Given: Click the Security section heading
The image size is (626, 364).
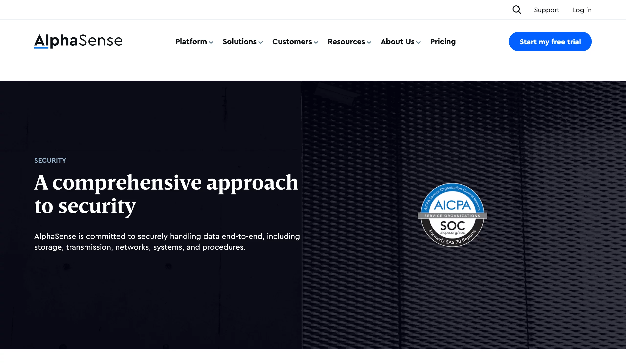Looking at the screenshot, I should click(x=50, y=160).
